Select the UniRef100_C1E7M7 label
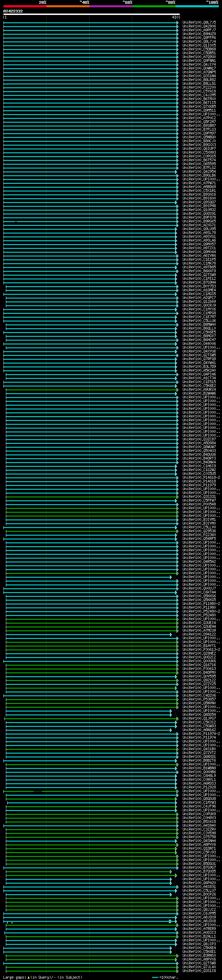Image resolution: width=222 pixels, height=980 pixels. tap(199, 317)
